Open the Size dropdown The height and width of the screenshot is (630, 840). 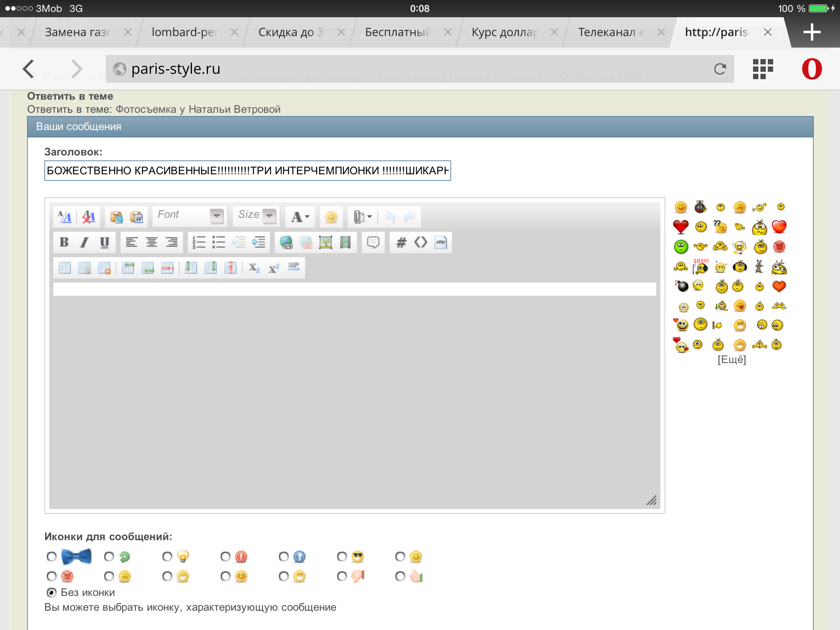click(x=256, y=216)
